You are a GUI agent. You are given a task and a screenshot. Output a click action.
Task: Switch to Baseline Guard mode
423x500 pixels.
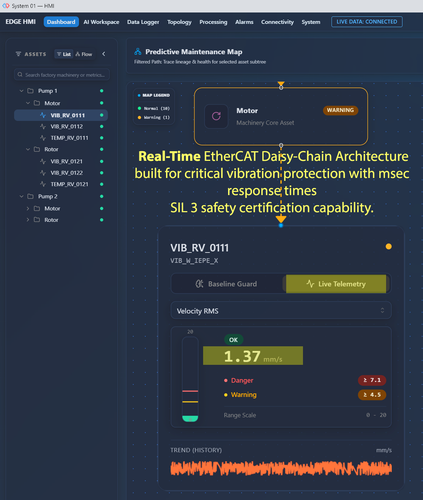pyautogui.click(x=228, y=284)
